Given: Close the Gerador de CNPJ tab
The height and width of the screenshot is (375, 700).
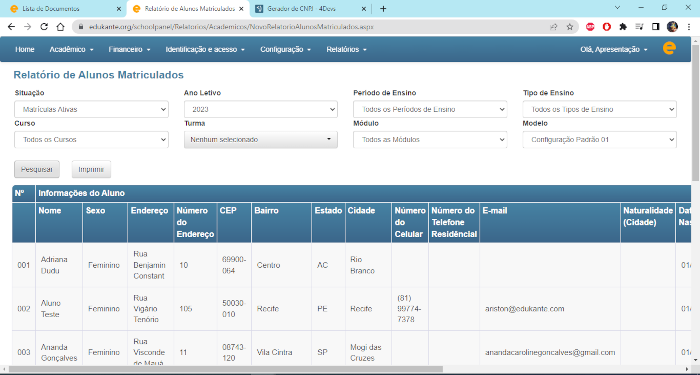Looking at the screenshot, I should pos(363,9).
